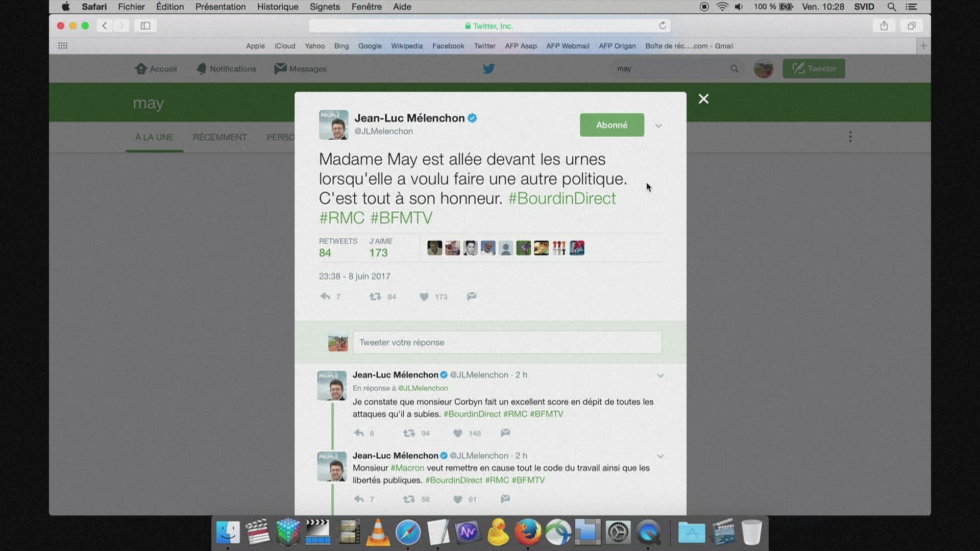Viewport: 980px width, 551px height.
Task: Click the reply arrow on the main tweet
Action: (325, 296)
